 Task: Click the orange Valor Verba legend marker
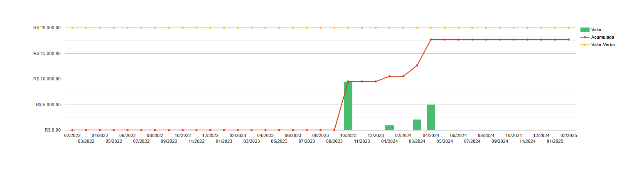tap(585, 45)
